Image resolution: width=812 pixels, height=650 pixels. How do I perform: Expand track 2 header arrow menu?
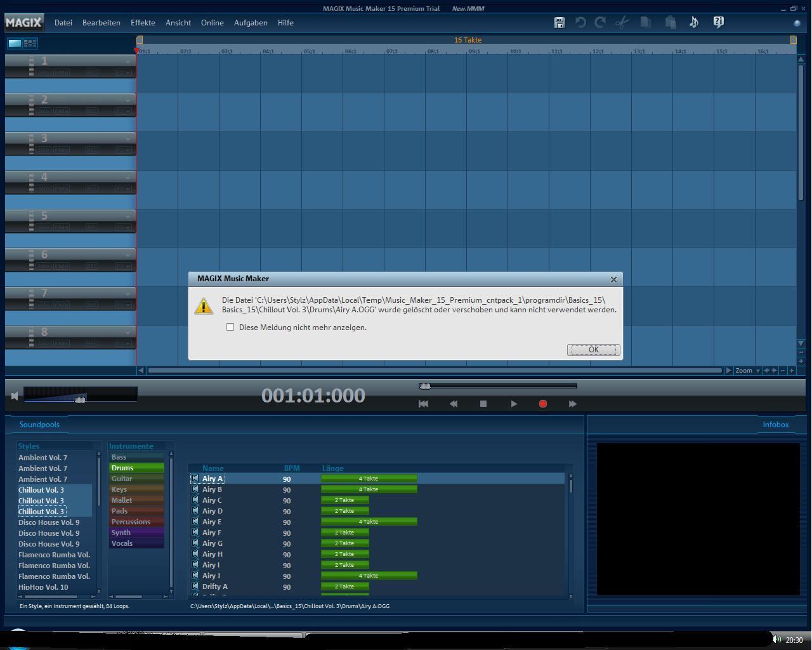(128, 100)
